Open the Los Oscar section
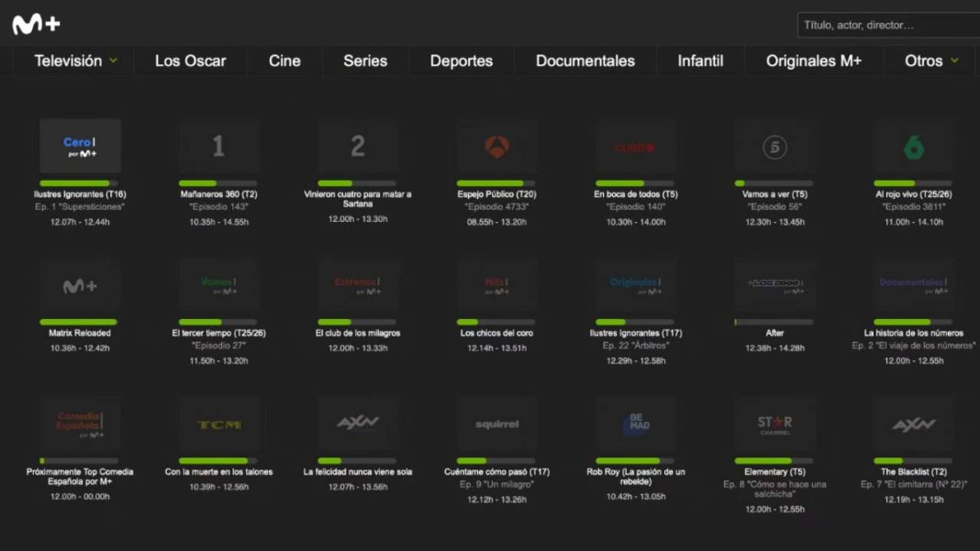The height and width of the screenshot is (551, 980). [191, 61]
